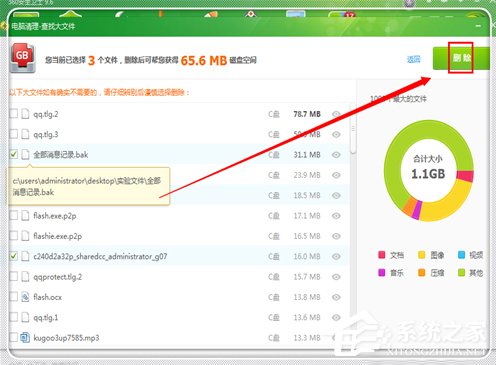Click the 65.6 MB freed space figure

[x=204, y=60]
